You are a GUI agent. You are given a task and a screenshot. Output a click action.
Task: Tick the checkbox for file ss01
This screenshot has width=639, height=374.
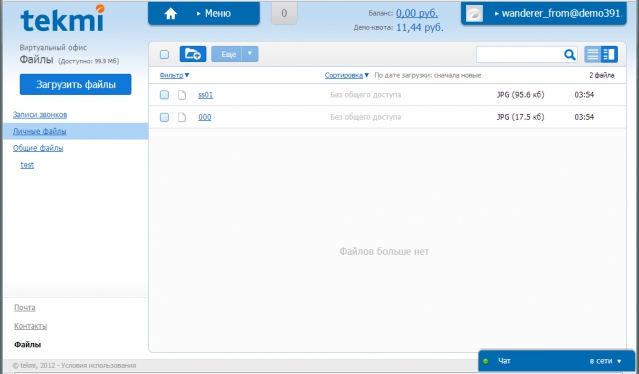tap(164, 95)
